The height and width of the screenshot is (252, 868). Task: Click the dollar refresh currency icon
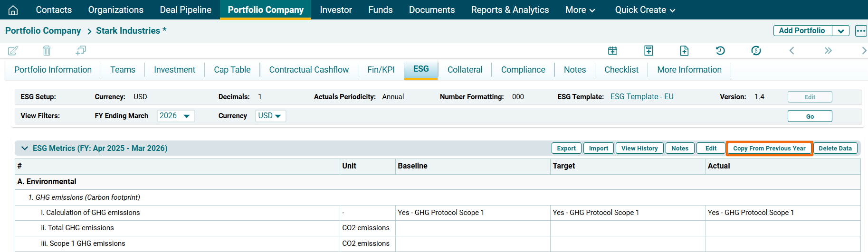click(x=756, y=50)
